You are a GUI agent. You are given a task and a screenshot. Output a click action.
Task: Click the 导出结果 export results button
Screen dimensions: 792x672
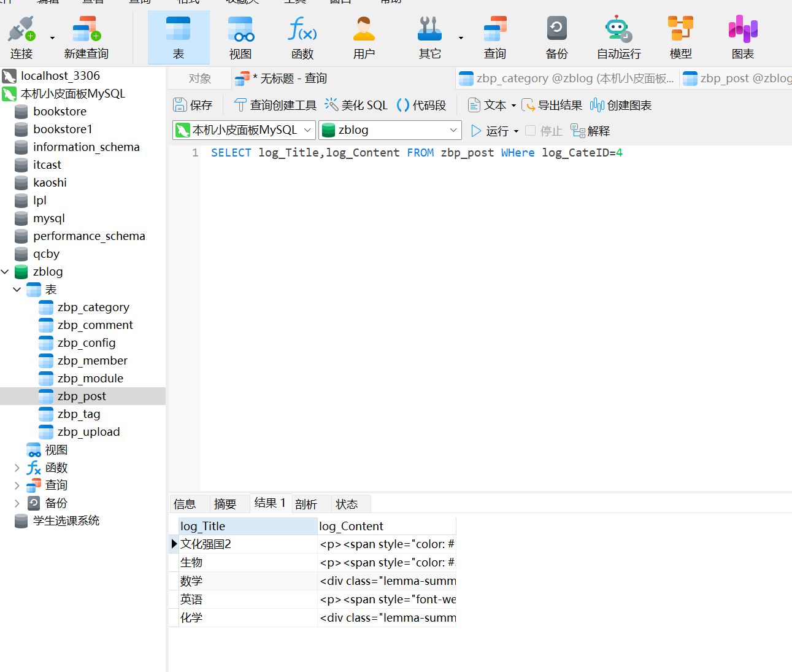(552, 106)
